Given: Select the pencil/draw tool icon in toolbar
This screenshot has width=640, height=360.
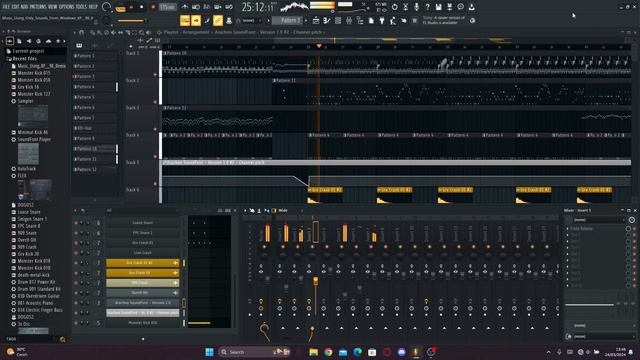Looking at the screenshot, I should (x=207, y=20).
